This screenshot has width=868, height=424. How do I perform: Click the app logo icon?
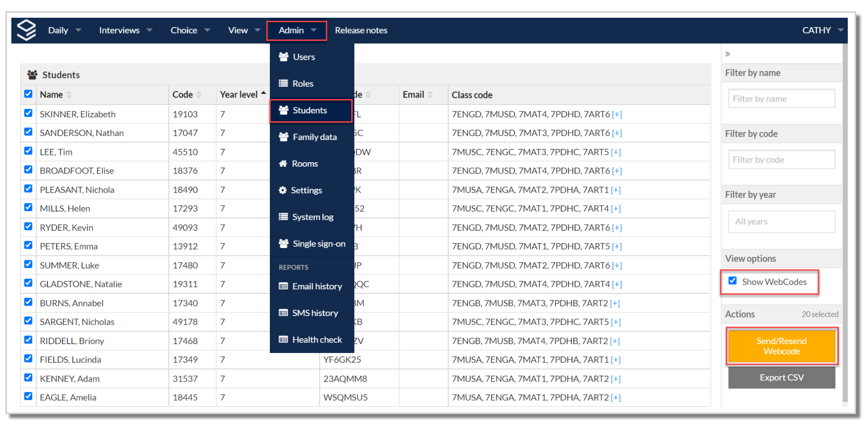27,30
